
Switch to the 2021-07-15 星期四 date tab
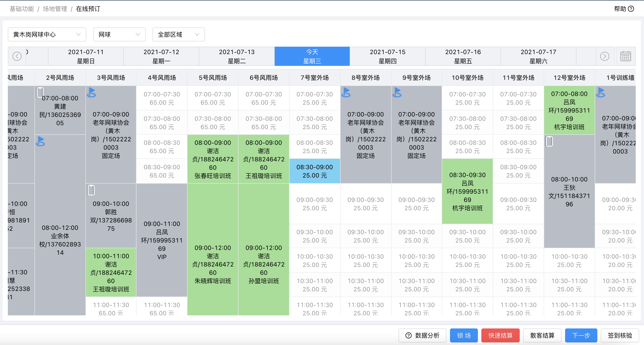coord(387,56)
